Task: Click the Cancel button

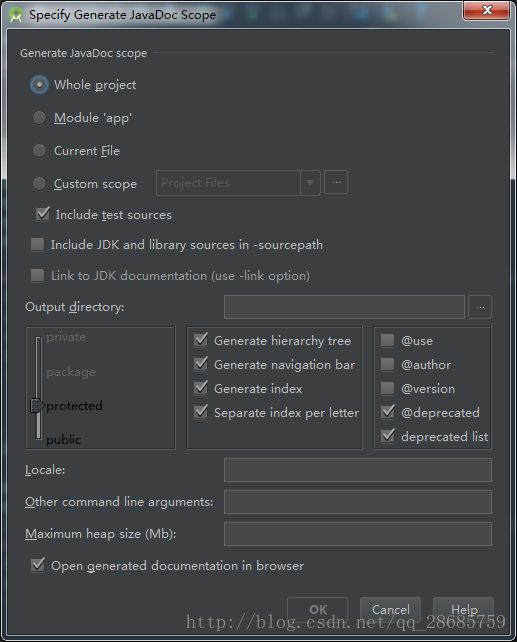Action: point(391,610)
